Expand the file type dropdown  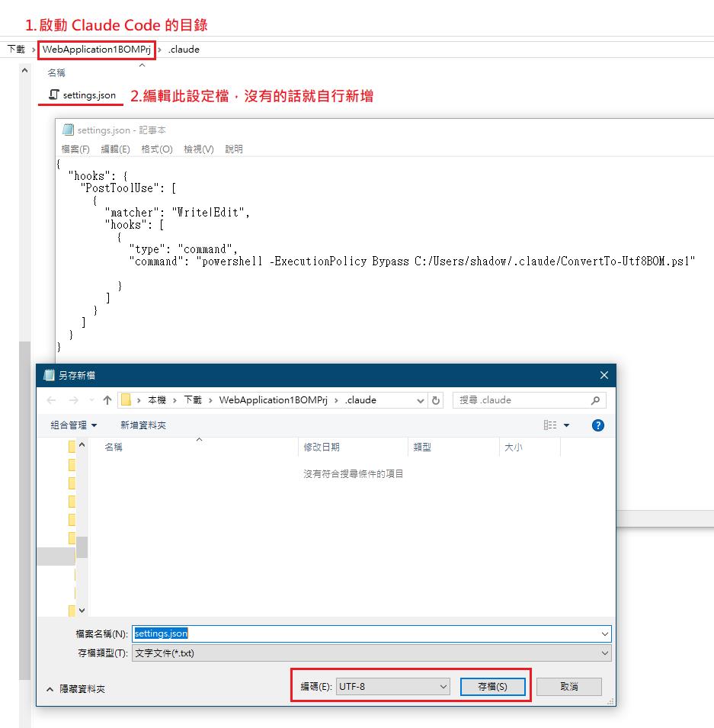click(x=604, y=653)
